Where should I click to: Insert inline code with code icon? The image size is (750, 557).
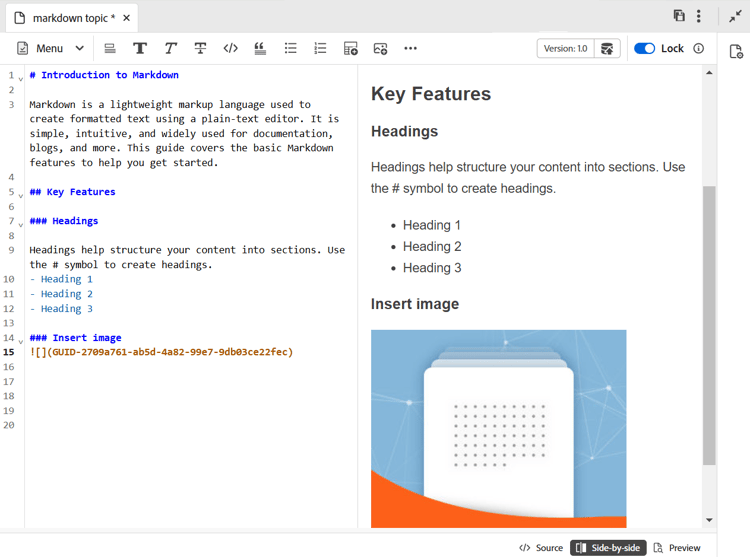231,48
